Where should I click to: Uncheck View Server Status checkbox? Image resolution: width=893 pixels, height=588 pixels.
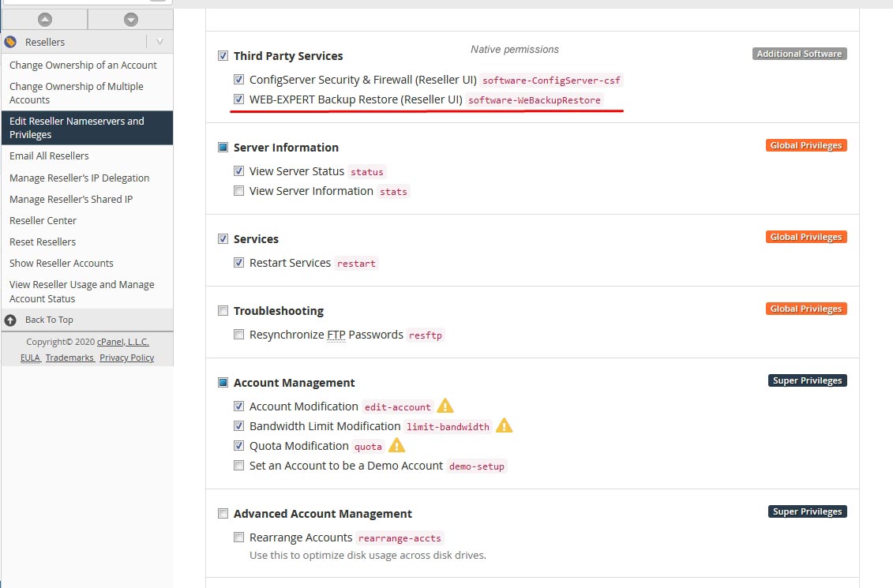[x=238, y=170]
